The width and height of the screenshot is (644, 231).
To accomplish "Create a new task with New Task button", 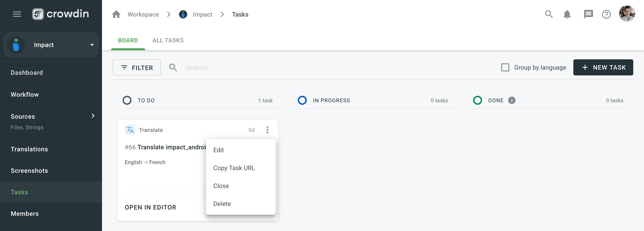I will pyautogui.click(x=603, y=68).
